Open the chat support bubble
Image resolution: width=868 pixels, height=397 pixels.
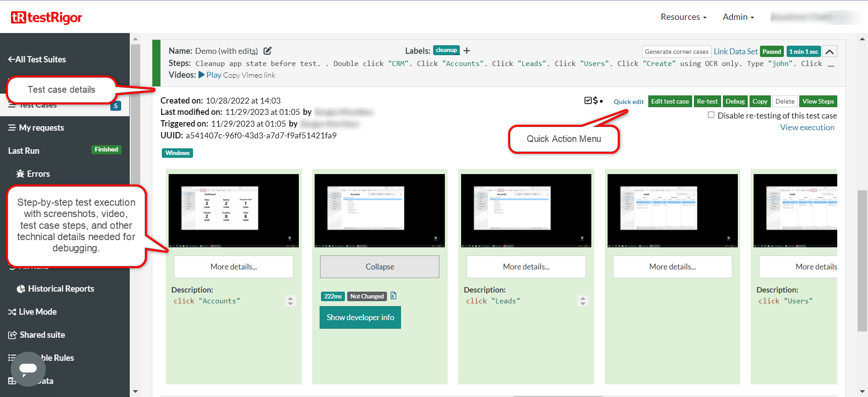point(28,369)
